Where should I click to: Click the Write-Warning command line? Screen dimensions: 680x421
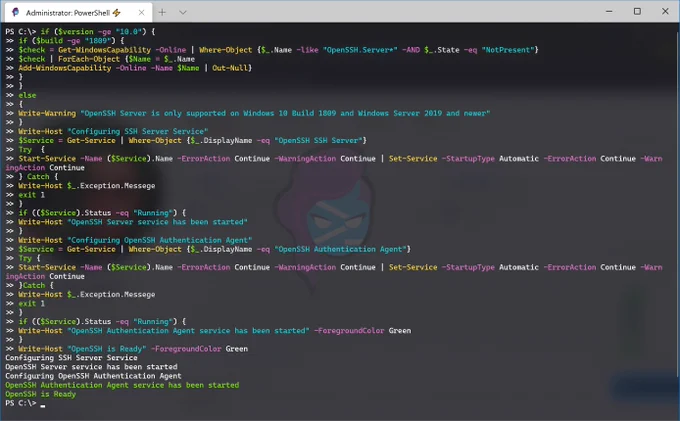pos(248,113)
